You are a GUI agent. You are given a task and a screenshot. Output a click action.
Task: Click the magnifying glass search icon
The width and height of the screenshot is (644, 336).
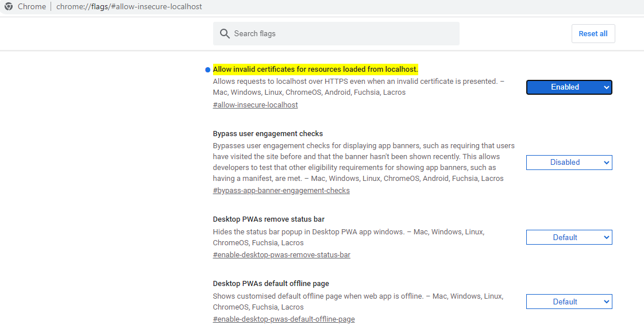click(x=225, y=34)
